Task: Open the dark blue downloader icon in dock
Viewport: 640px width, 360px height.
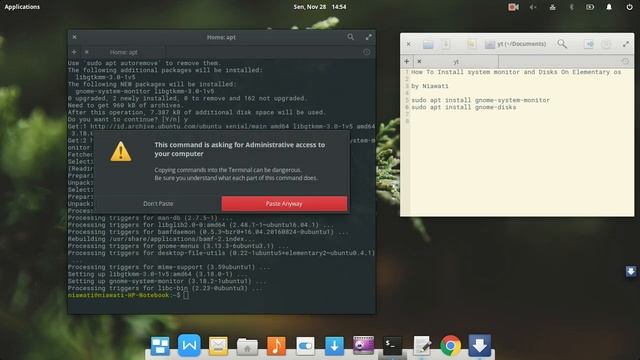Action: pyautogui.click(x=480, y=345)
